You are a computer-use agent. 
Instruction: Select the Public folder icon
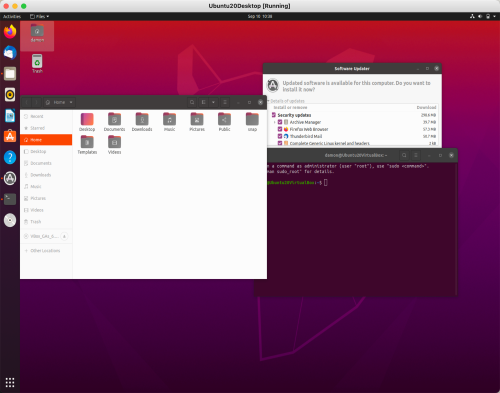point(224,122)
